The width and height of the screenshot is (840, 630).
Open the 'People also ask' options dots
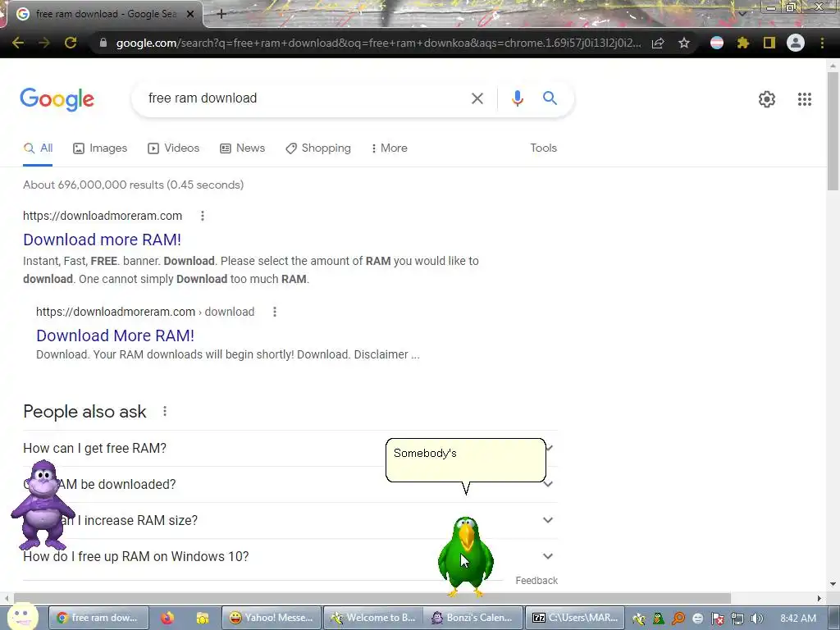[164, 412]
